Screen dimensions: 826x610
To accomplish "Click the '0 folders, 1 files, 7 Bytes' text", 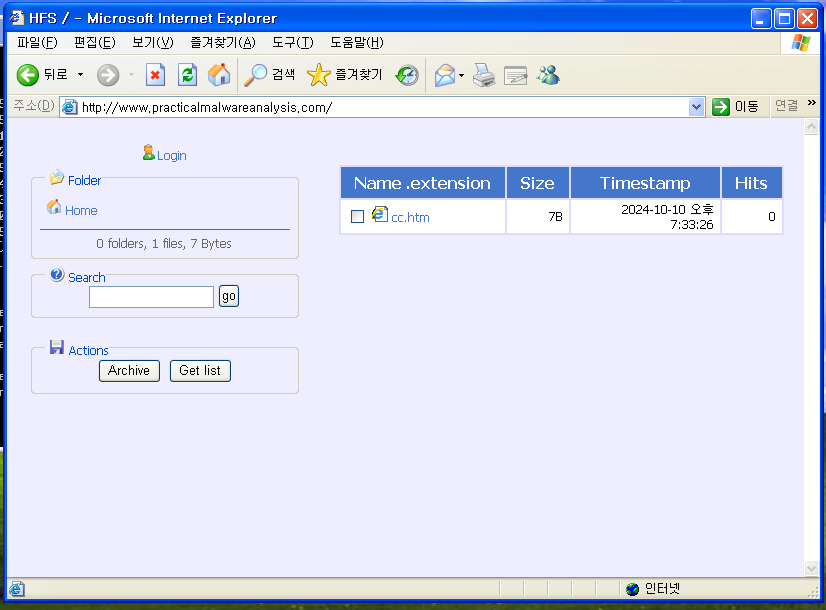I will point(164,243).
